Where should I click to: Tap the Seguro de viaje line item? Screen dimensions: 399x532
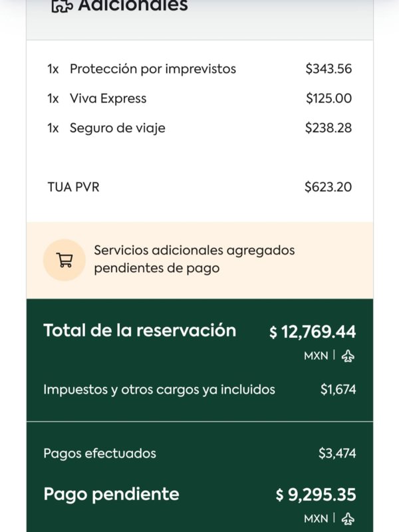(x=117, y=128)
